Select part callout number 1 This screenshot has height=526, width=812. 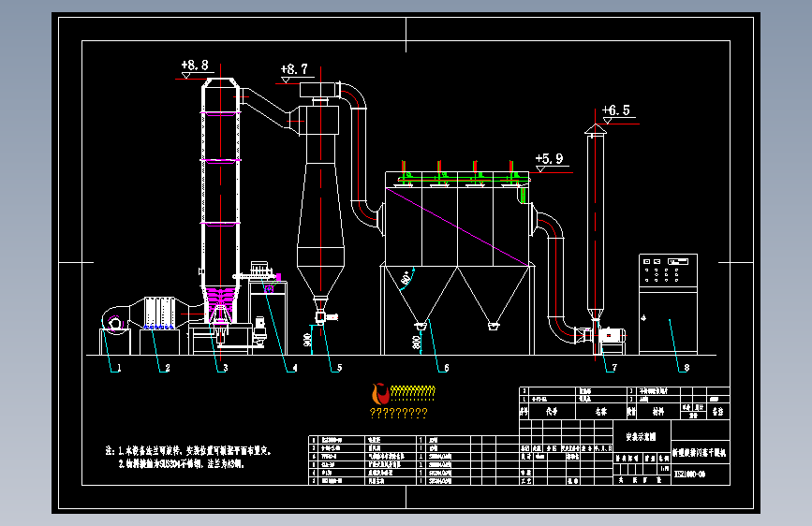[119, 368]
